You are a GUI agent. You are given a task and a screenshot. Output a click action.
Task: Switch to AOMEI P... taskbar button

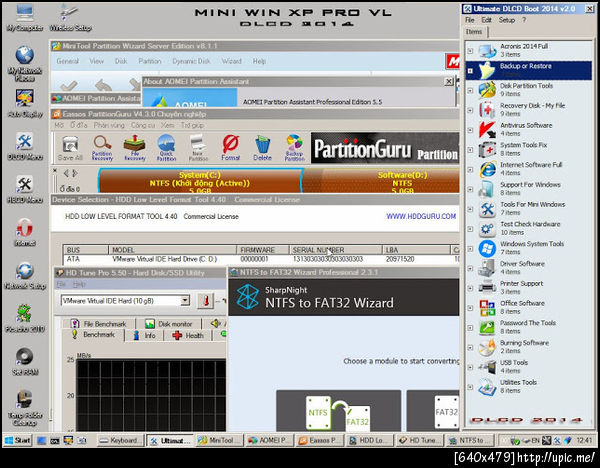click(269, 440)
